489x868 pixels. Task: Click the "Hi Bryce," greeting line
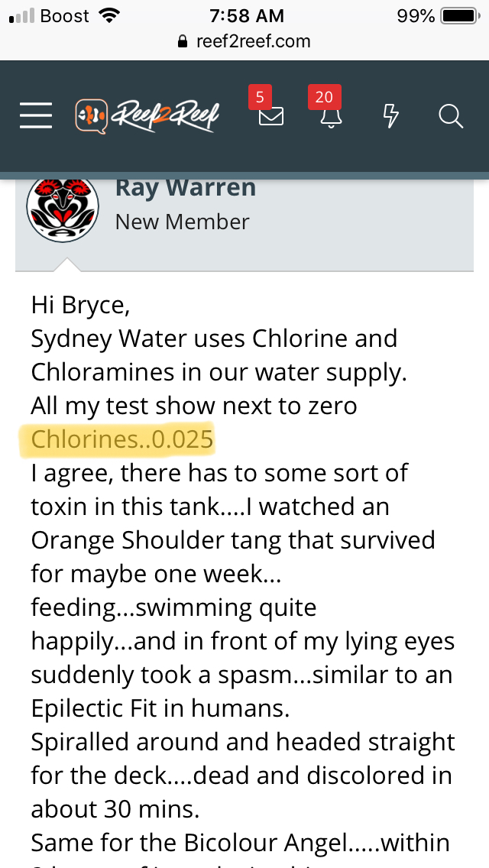tap(81, 305)
